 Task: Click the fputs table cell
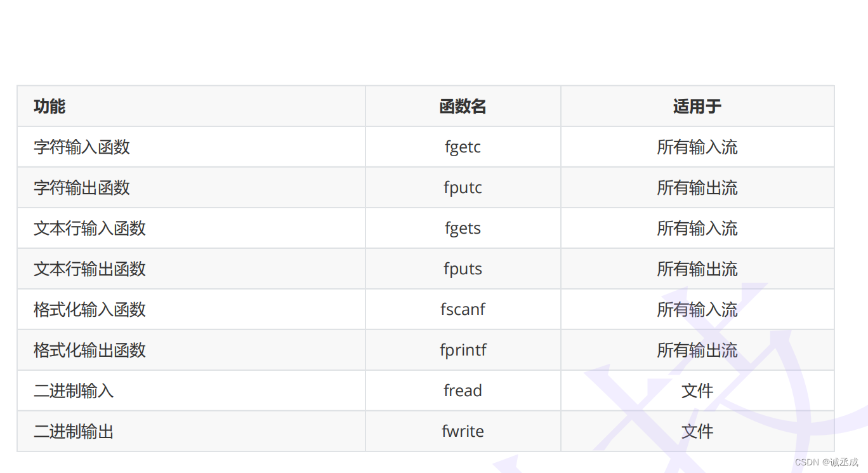(463, 269)
